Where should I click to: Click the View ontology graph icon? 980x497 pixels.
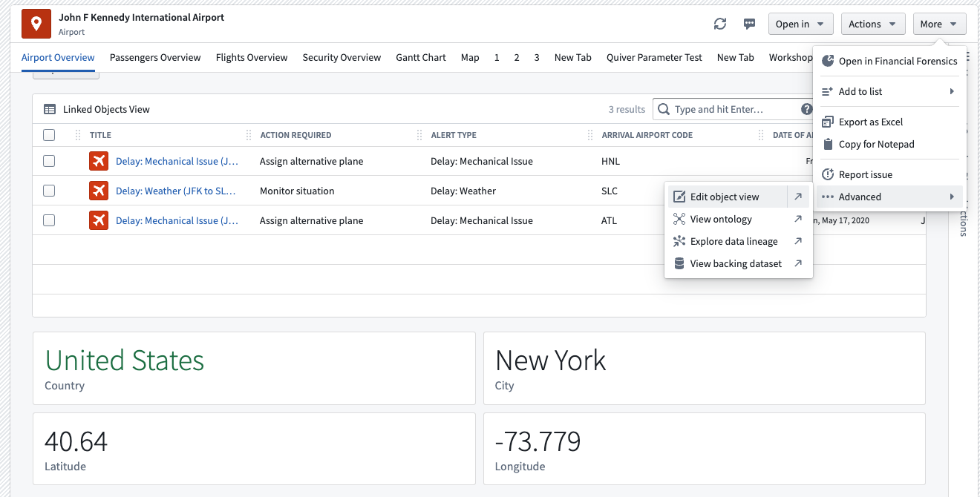tap(679, 219)
